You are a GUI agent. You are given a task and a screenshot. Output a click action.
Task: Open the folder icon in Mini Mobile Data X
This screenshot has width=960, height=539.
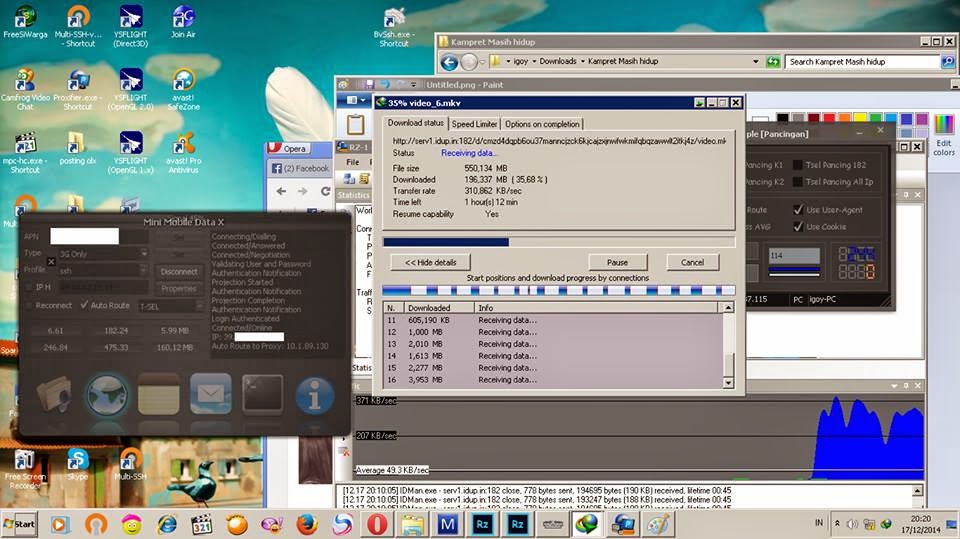[x=53, y=394]
